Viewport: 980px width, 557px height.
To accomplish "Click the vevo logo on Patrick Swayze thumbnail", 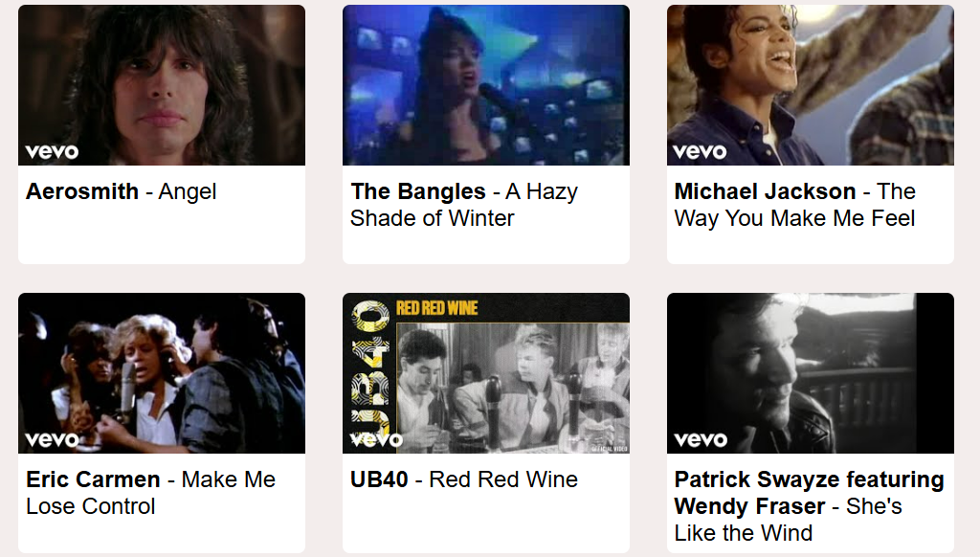I will coord(700,440).
